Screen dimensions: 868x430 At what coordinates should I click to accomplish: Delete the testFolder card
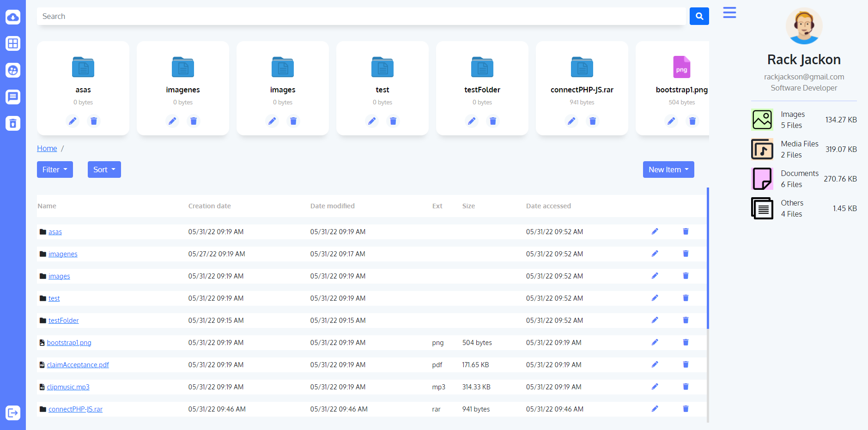(493, 121)
